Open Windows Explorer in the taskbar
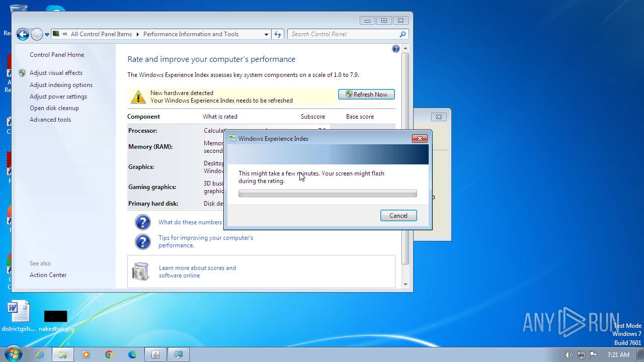Viewport: 644px width, 362px height. click(63, 354)
